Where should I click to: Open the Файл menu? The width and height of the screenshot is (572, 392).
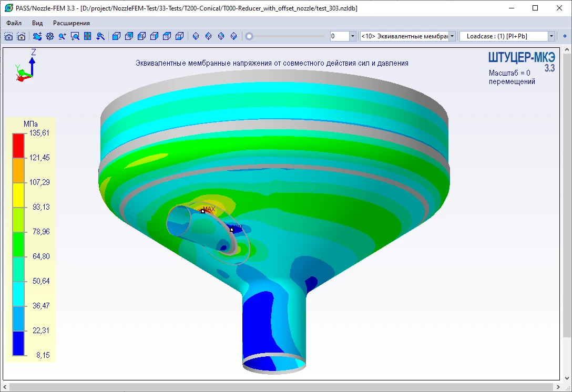[14, 23]
